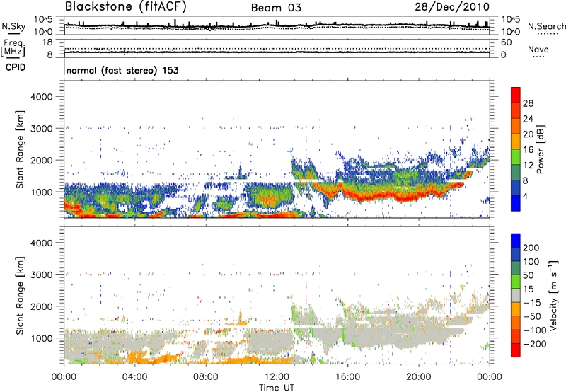Click the date '28/Dec/2010'

coord(452,6)
